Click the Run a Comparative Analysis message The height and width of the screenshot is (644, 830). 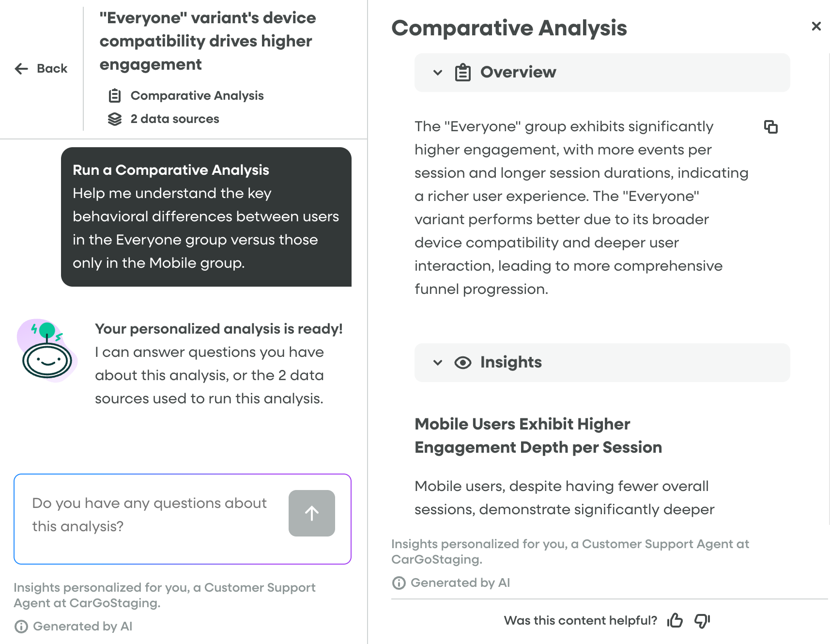206,216
